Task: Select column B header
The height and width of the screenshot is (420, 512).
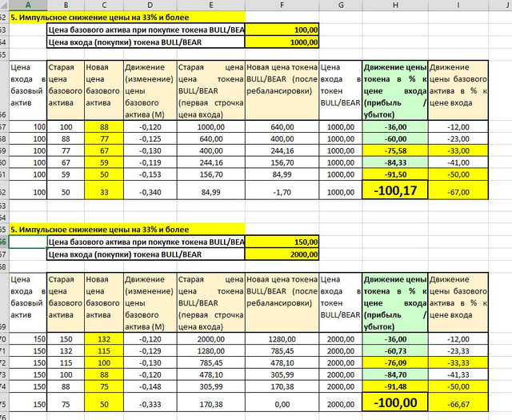Action: pos(66,5)
